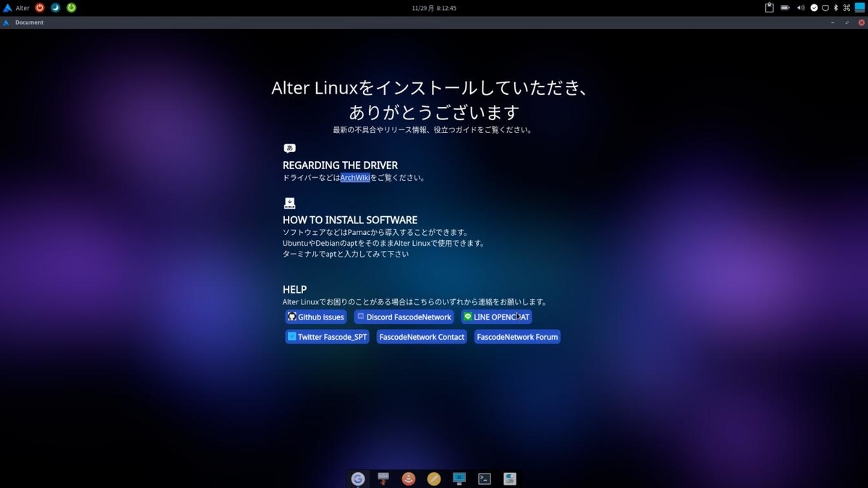Click the battery status tray icon
868x488 pixels.
tap(786, 8)
